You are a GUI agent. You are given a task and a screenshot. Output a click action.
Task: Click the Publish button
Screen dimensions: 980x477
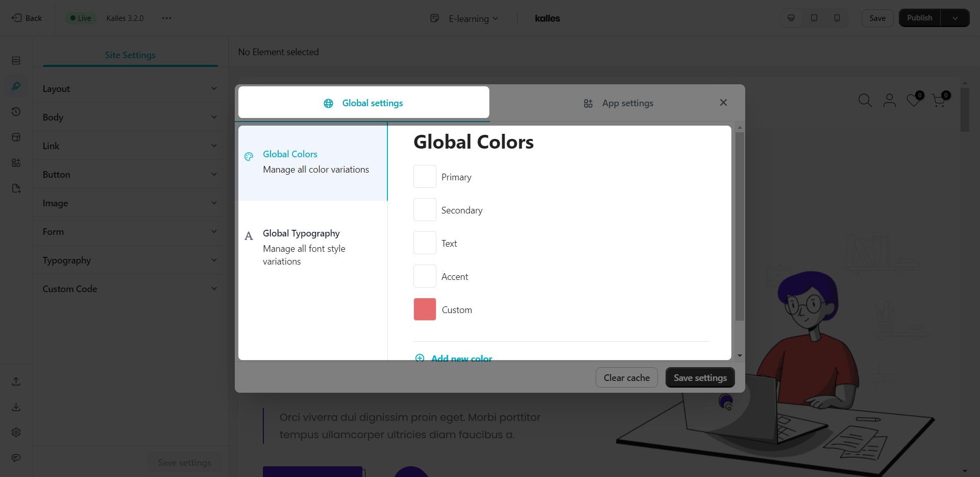point(919,18)
